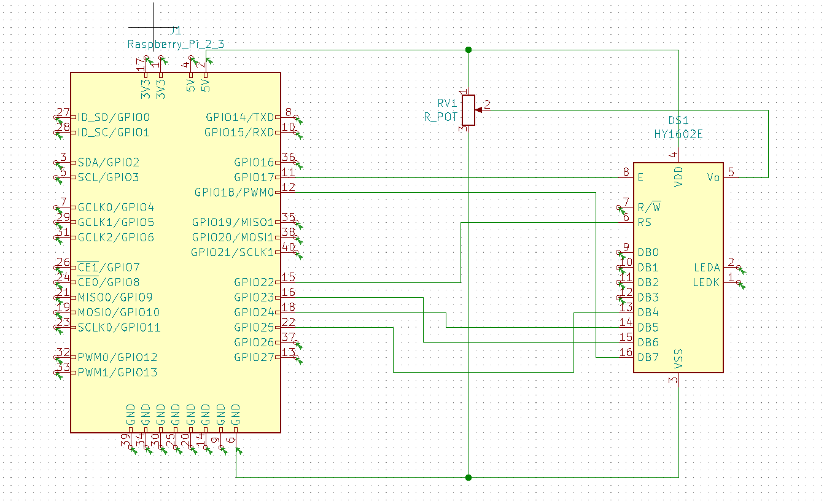Select the SCL/GPIO3 pin label
This screenshot has width=824, height=504.
(x=109, y=177)
